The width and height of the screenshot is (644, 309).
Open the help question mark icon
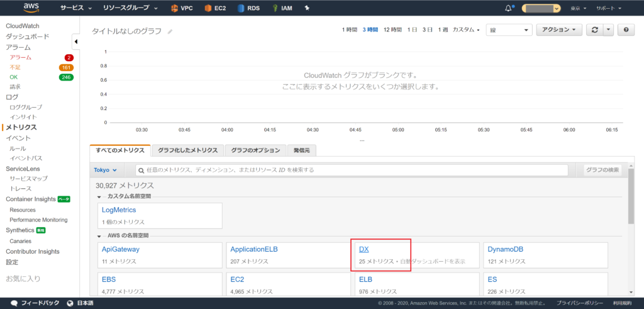pos(626,30)
